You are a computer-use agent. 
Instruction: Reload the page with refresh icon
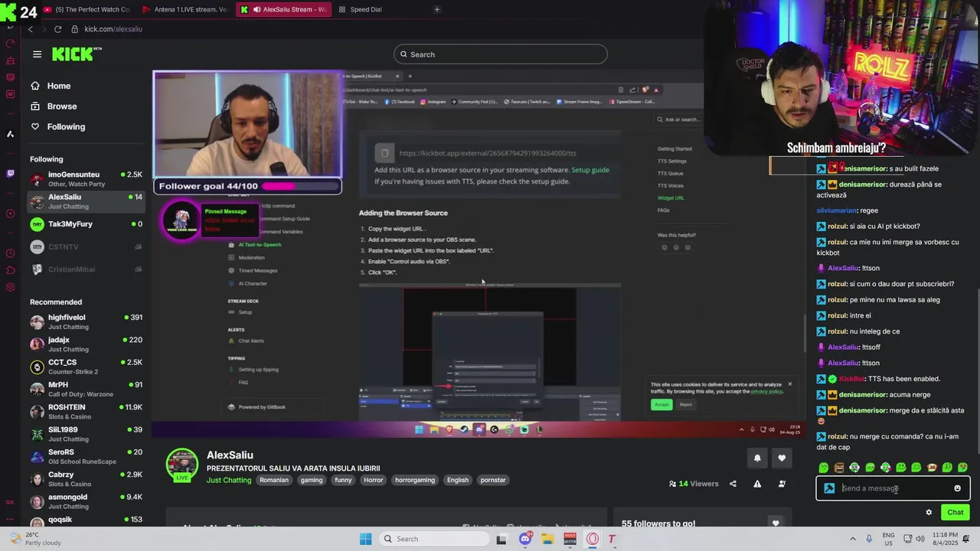[x=57, y=29]
